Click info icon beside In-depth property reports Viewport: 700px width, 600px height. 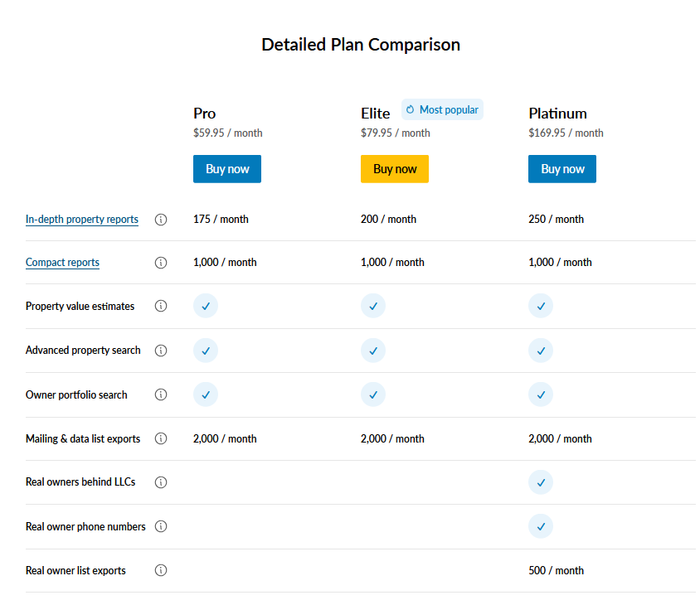161,220
